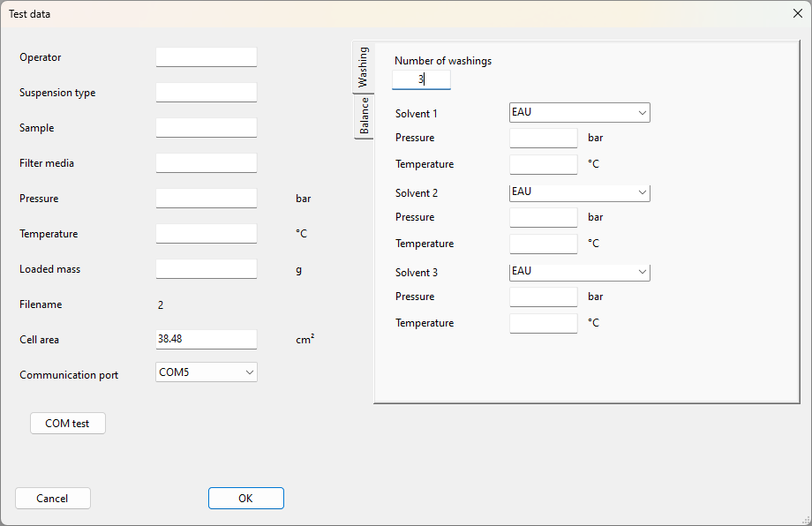The image size is (812, 526).
Task: Focus the Sample text box
Action: (207, 127)
